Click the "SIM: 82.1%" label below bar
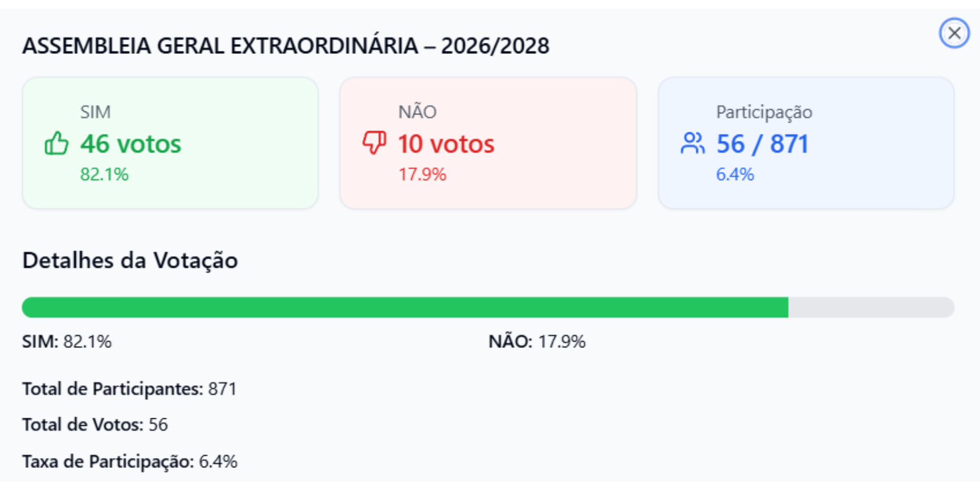The height and width of the screenshot is (490, 980). point(67,341)
